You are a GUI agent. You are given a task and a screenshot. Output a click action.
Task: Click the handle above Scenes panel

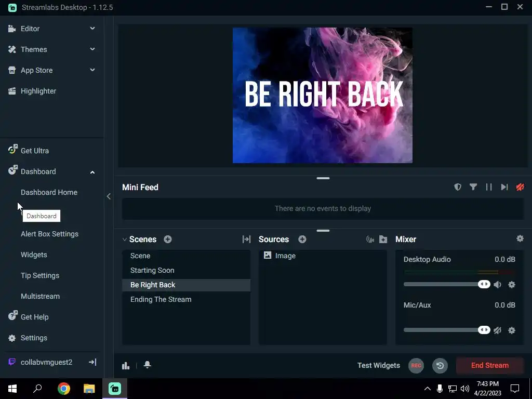pyautogui.click(x=323, y=231)
